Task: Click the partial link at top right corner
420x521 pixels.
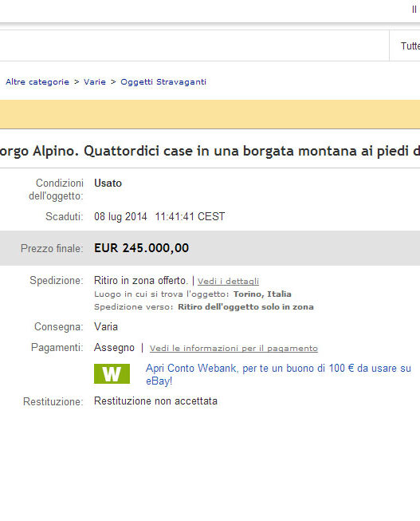Action: 414,10
